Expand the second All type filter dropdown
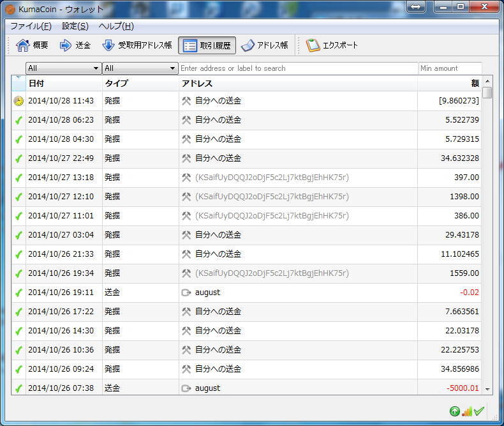Image resolution: width=504 pixels, height=426 pixels. point(140,68)
